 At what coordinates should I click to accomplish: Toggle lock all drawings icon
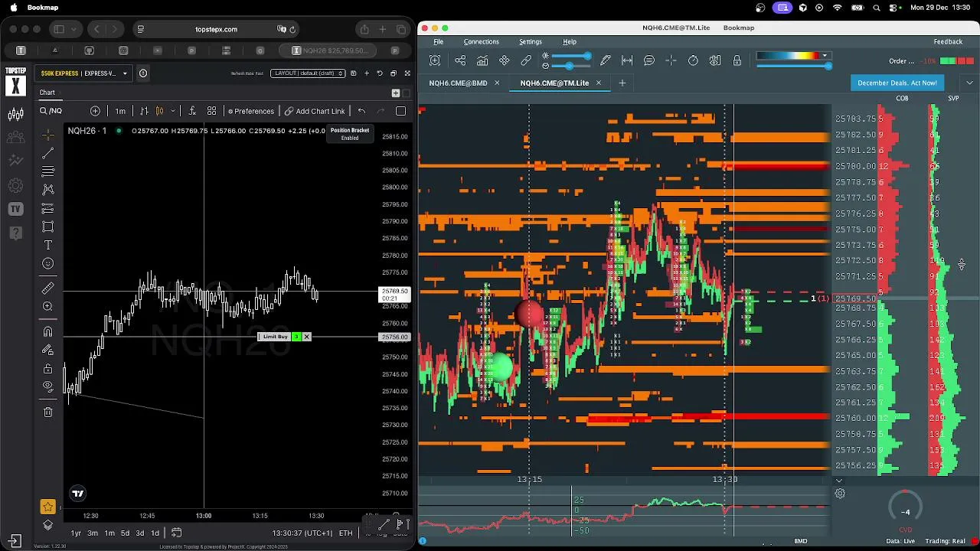[x=47, y=368]
